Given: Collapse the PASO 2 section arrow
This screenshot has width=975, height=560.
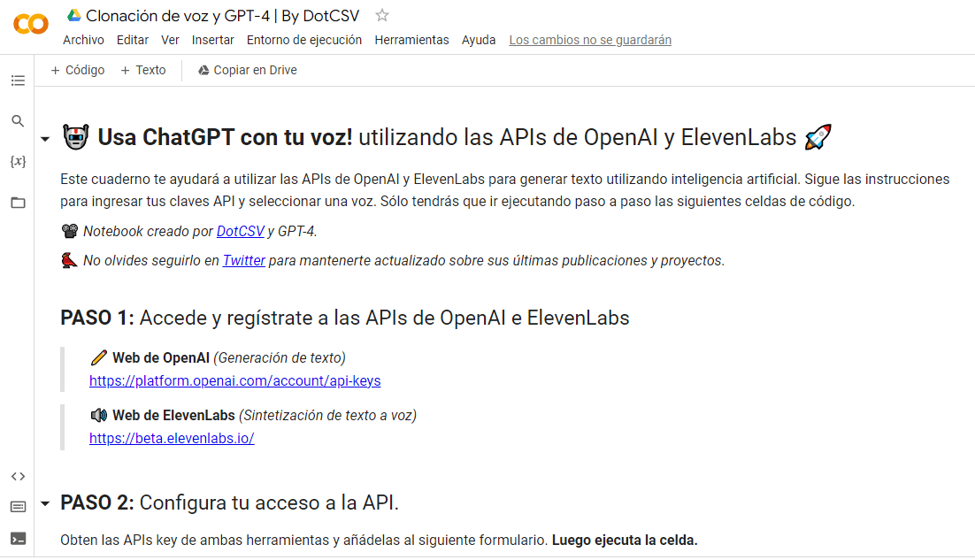Looking at the screenshot, I should coord(45,503).
